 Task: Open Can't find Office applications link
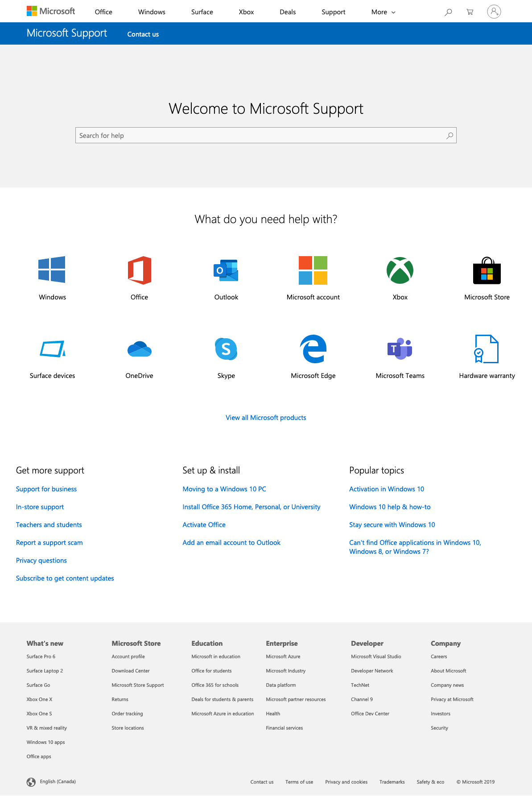pyautogui.click(x=415, y=547)
